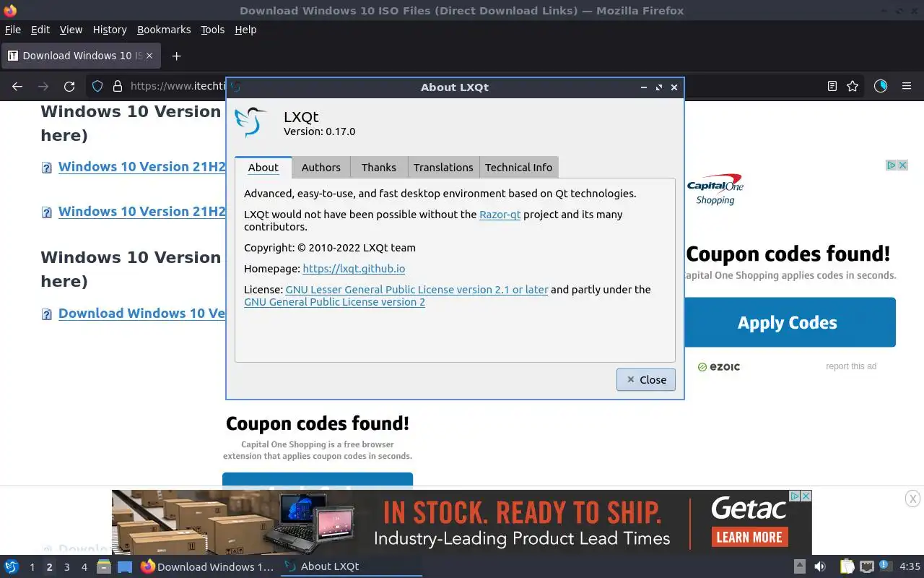Click the Download Windows 10 Ve... link
The width and height of the screenshot is (924, 578).
pyautogui.click(x=142, y=313)
